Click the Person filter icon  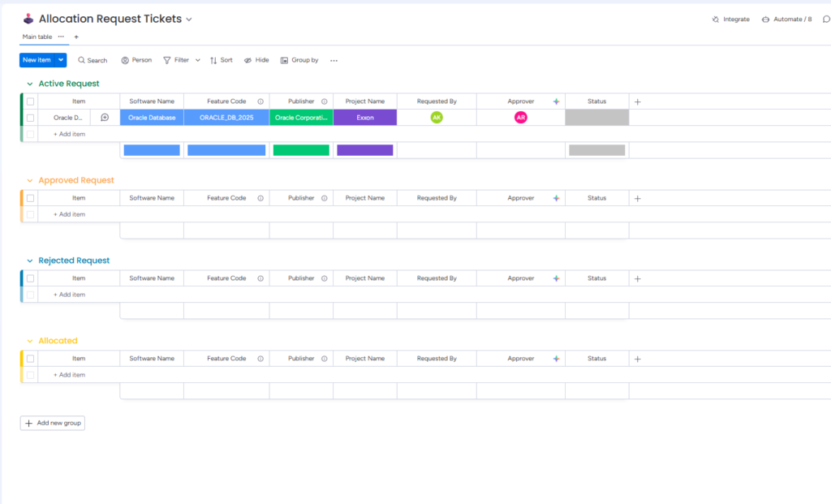click(126, 60)
